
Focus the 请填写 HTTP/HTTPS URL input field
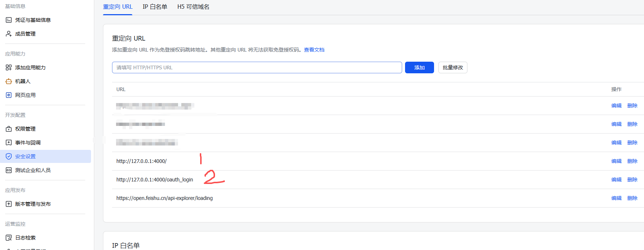click(x=257, y=67)
